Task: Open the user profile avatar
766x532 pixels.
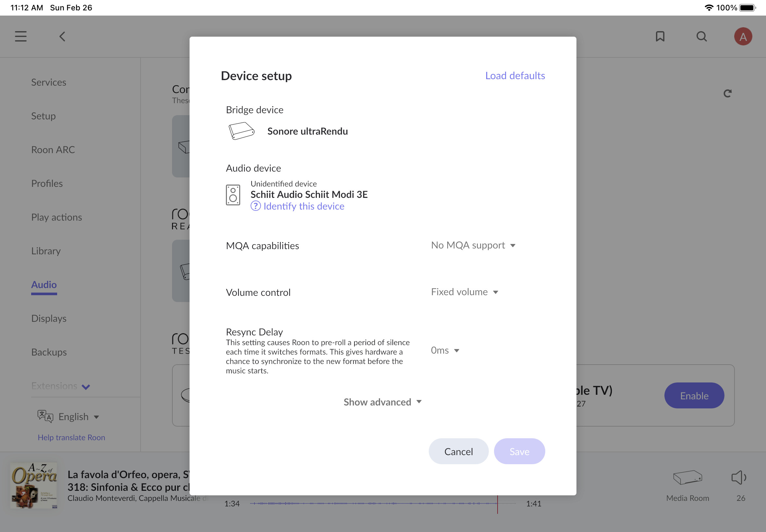Action: 743,36
